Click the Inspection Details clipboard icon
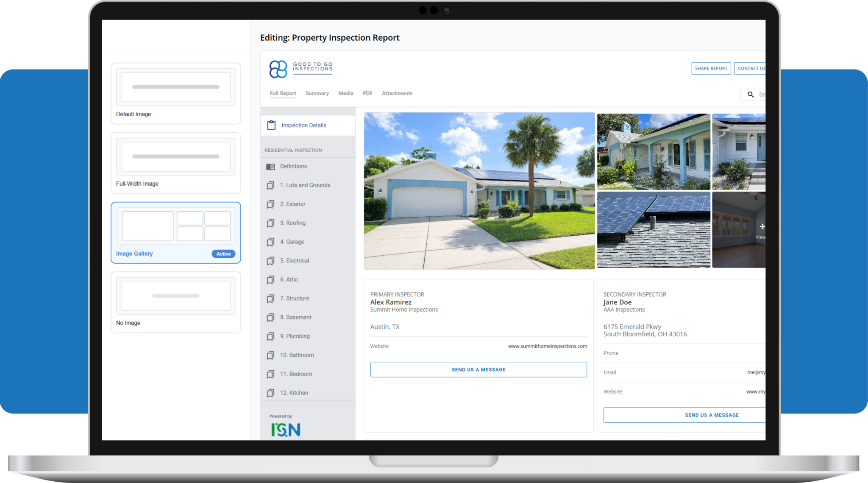The height and width of the screenshot is (483, 868). (x=271, y=125)
